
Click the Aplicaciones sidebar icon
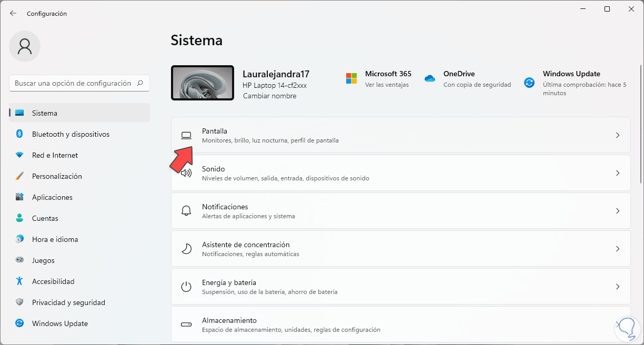[x=19, y=197]
